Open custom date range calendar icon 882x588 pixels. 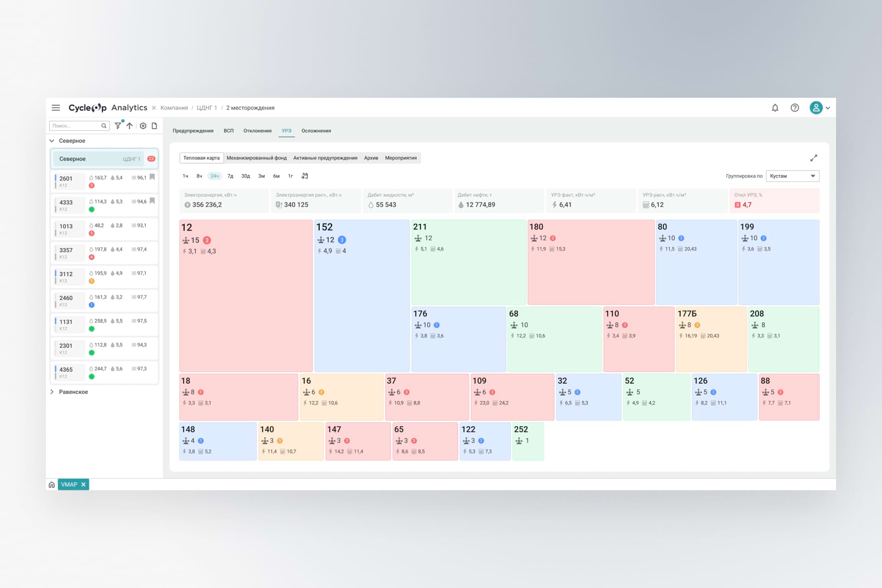coord(305,176)
